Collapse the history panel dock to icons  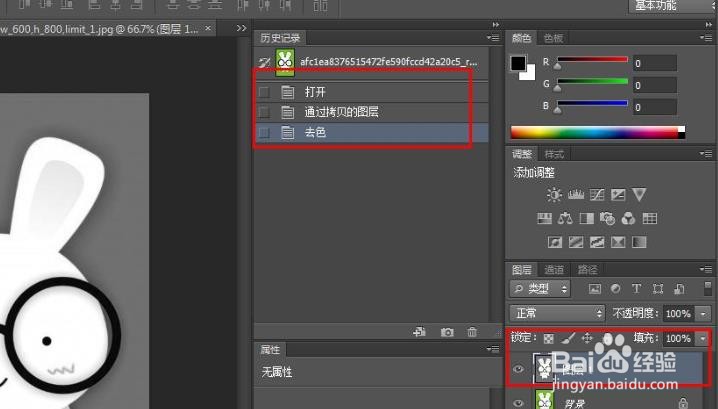click(496, 24)
